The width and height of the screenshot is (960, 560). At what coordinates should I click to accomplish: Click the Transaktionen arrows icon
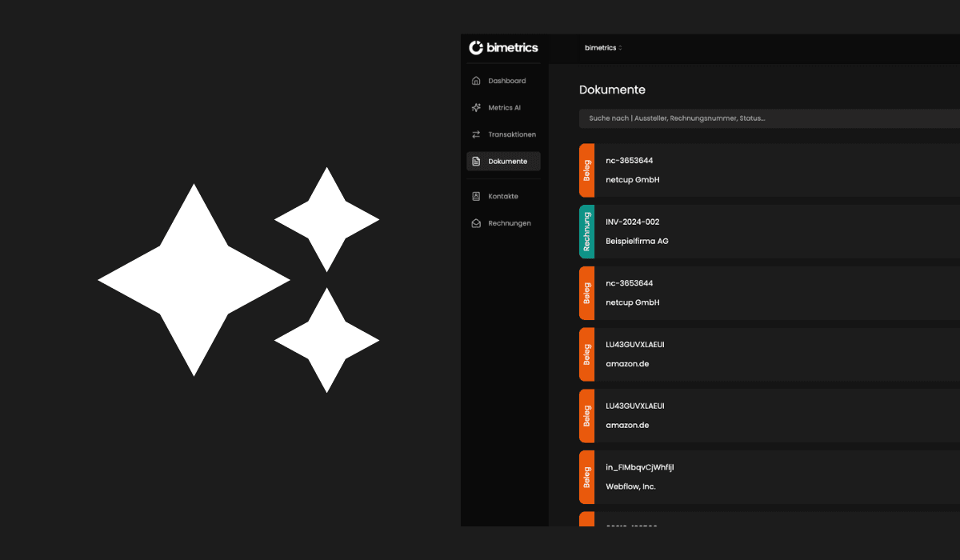(x=476, y=134)
